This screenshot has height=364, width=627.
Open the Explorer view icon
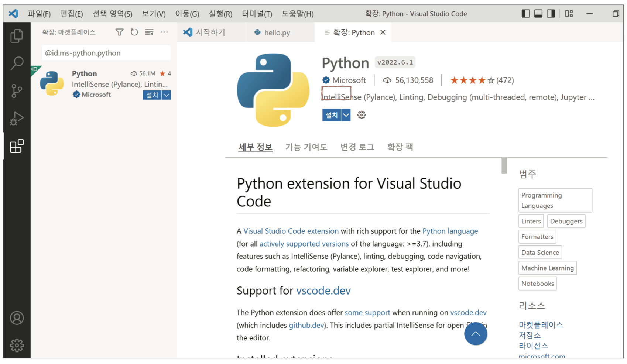tap(17, 36)
